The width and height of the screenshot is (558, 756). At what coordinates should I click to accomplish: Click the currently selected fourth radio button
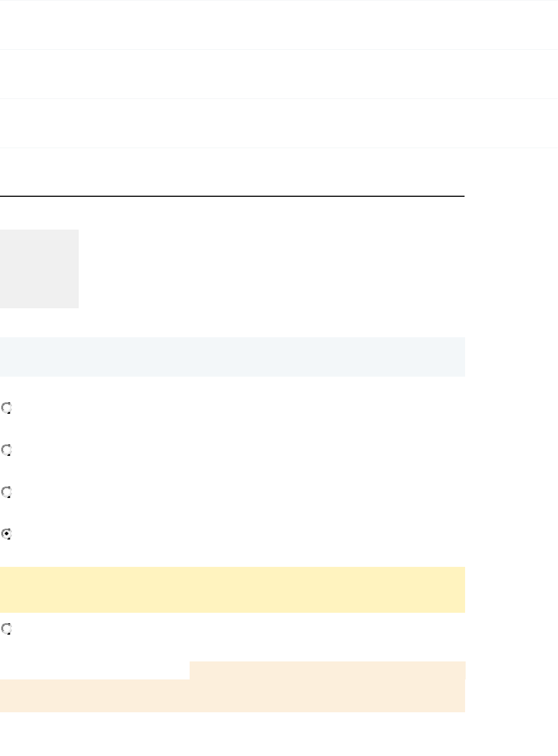(x=7, y=534)
